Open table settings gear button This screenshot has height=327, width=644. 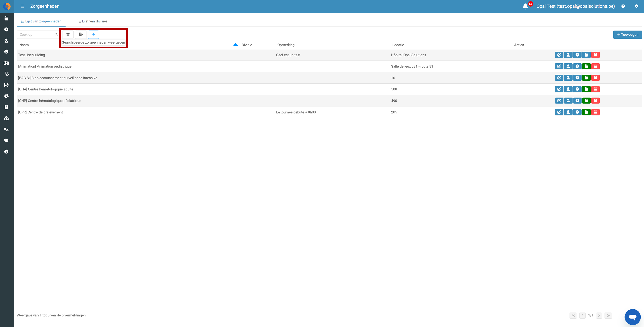(x=68, y=34)
